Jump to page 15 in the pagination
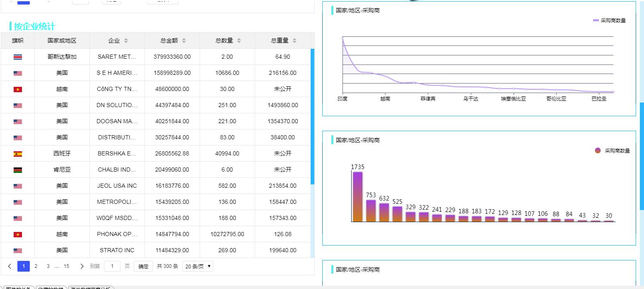The width and height of the screenshot is (644, 289). coord(66,266)
